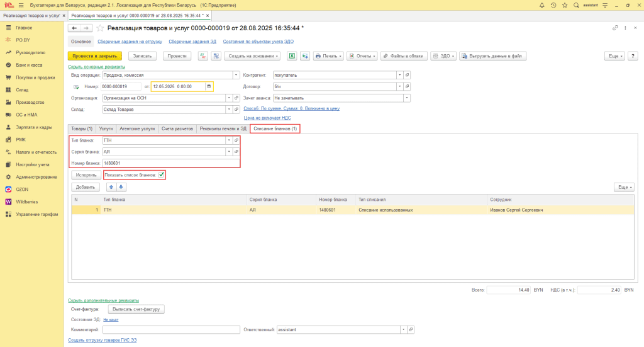The width and height of the screenshot is (644, 347).
Task: Move blank row down arrow
Action: tap(121, 187)
